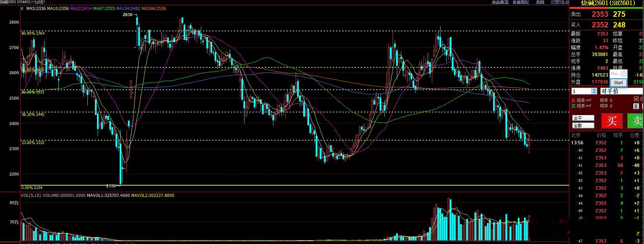Click the 80.90% 2764 Fibonacci label
This screenshot has width=644, height=244.
pyautogui.click(x=33, y=33)
